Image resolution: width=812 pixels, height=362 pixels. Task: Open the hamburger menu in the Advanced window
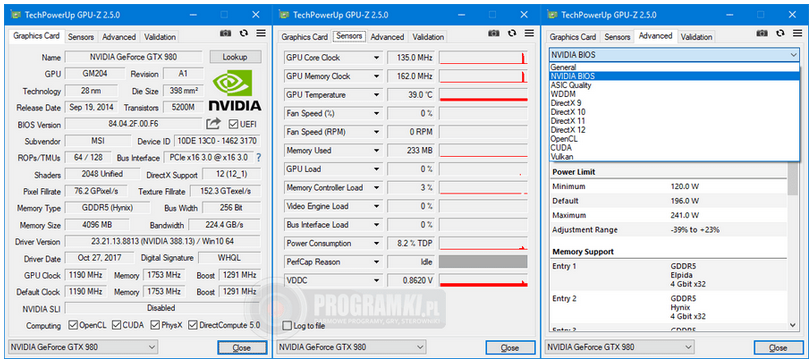click(x=797, y=33)
